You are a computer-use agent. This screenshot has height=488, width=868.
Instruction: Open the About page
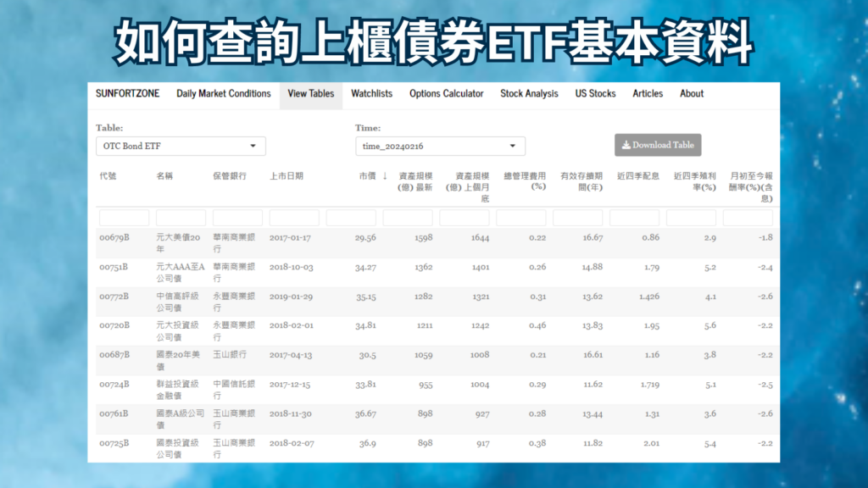pyautogui.click(x=691, y=94)
